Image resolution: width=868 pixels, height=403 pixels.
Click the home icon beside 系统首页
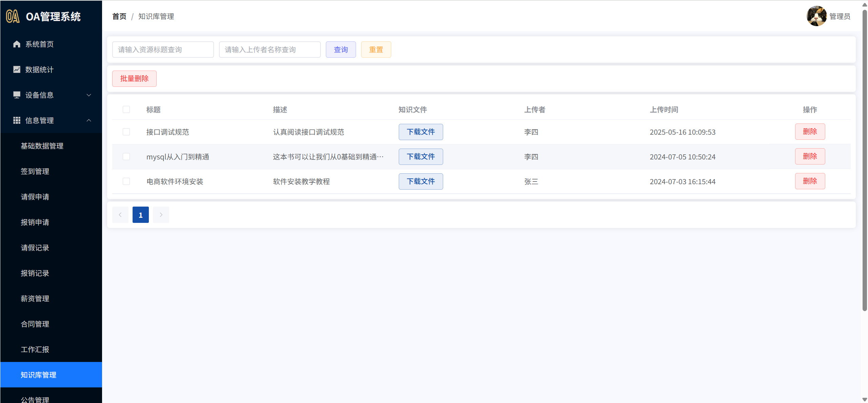click(17, 44)
